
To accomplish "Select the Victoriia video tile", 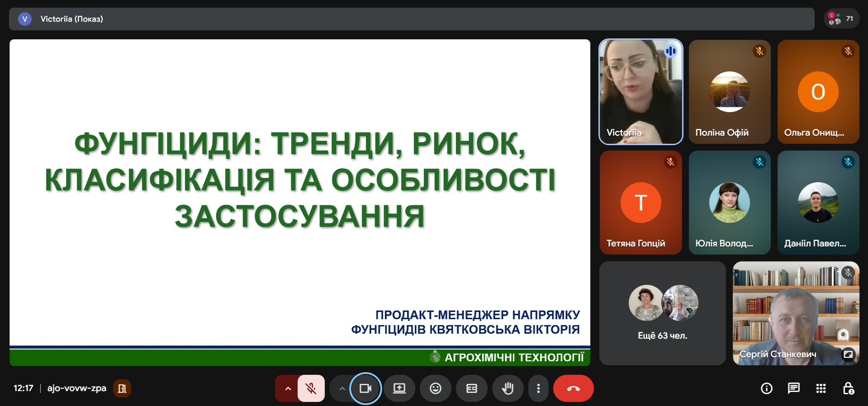I will (x=640, y=92).
